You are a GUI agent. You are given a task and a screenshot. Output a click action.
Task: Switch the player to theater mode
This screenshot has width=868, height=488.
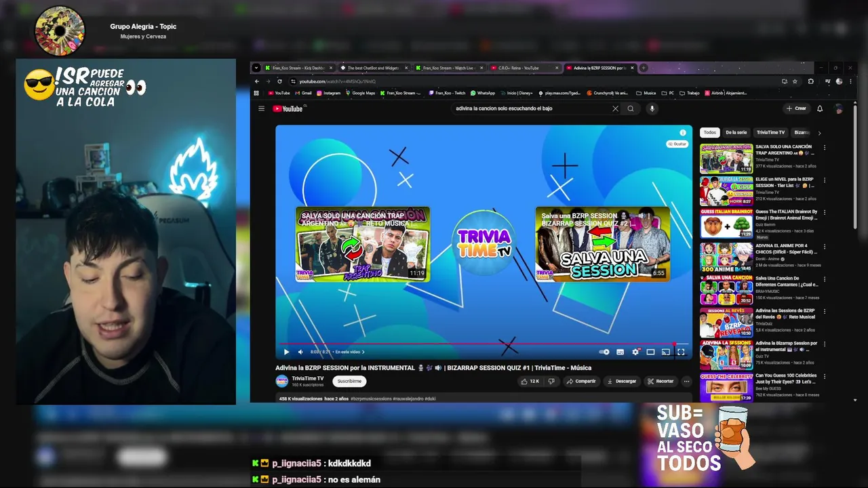click(650, 352)
